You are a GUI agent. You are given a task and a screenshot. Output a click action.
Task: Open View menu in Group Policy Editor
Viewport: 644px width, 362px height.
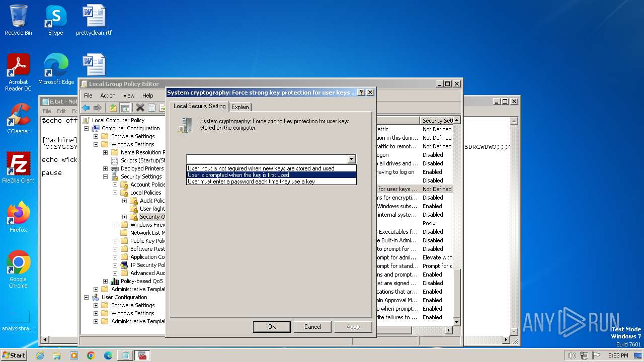click(x=129, y=96)
